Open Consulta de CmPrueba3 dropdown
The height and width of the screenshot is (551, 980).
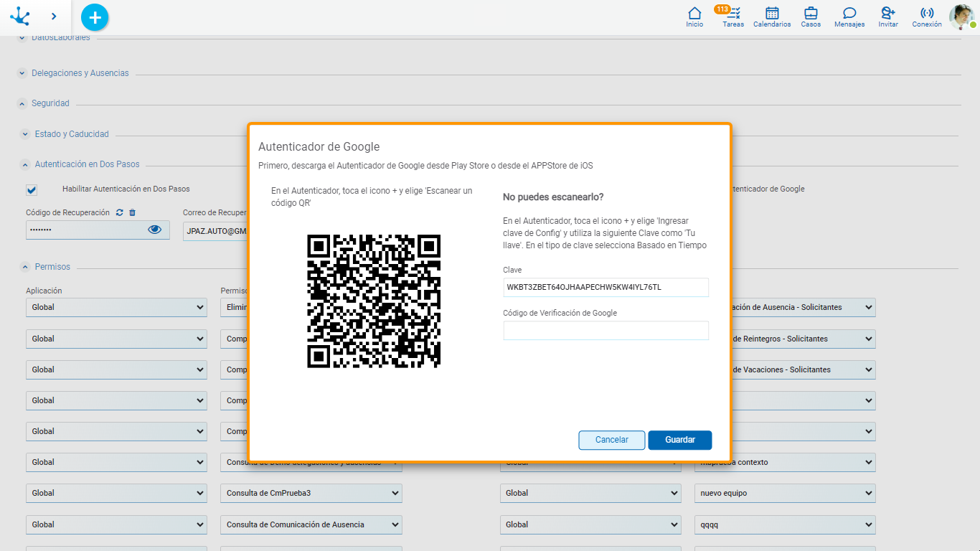point(311,493)
